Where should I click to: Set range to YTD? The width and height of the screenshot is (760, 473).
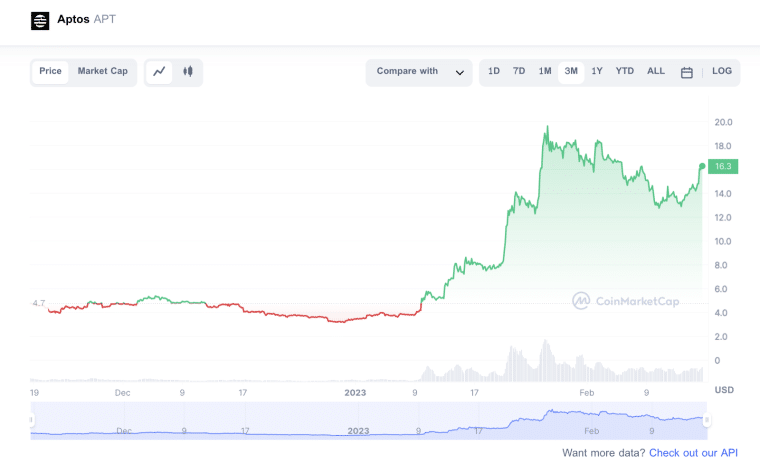pos(624,71)
